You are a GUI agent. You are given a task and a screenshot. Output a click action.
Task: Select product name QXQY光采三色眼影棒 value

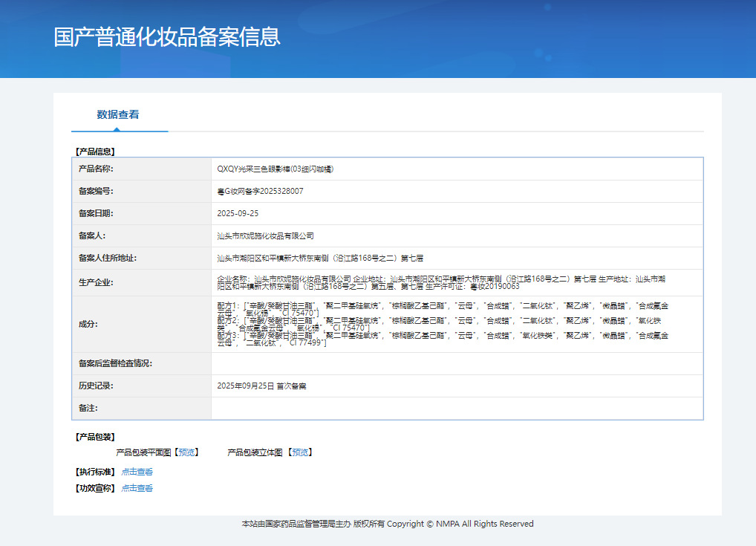(276, 169)
